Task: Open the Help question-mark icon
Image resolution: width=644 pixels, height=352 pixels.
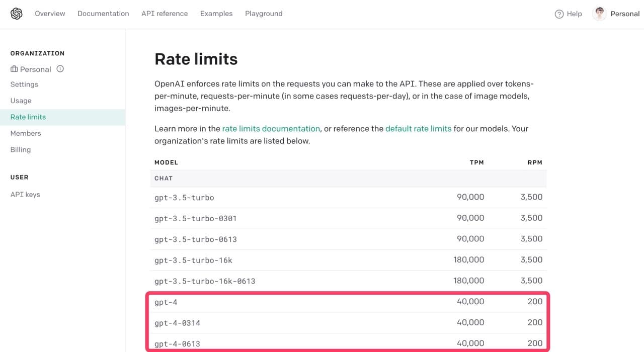Action: coord(559,14)
